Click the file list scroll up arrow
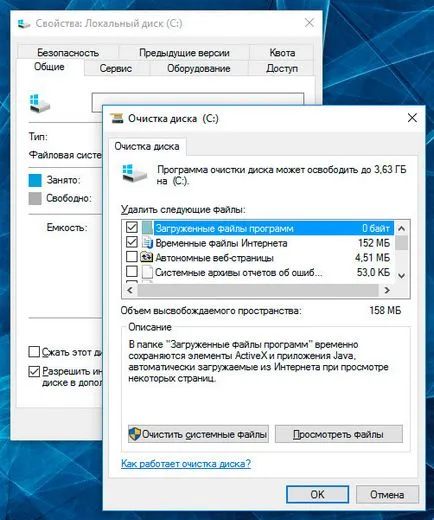The height and width of the screenshot is (520, 434). 402,228
